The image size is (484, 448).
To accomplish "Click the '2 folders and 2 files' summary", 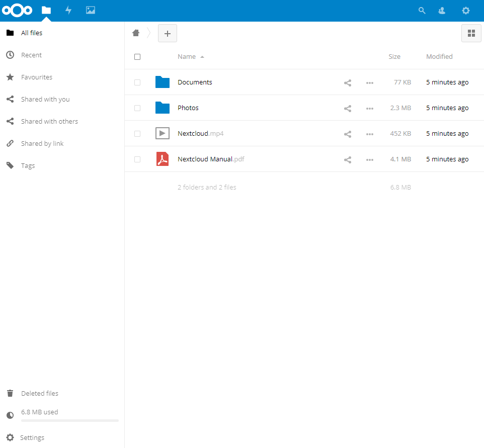I will tap(207, 187).
